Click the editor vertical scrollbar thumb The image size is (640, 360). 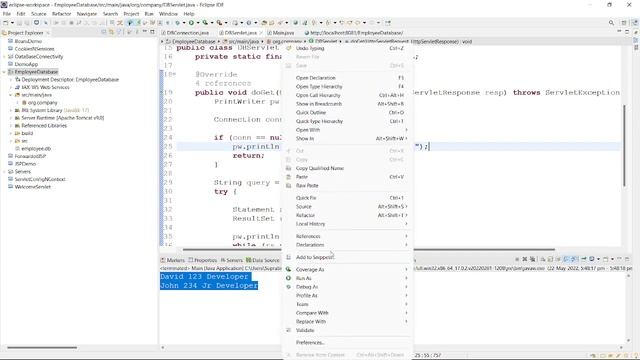(x=624, y=146)
